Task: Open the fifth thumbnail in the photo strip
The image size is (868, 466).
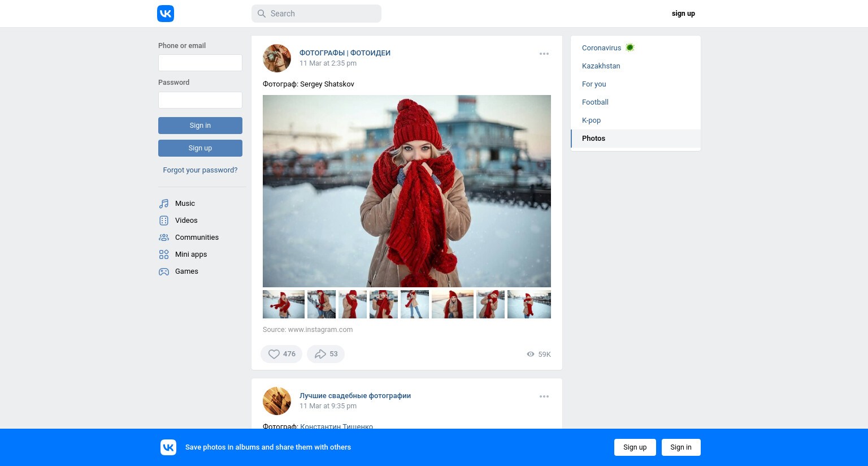Action: point(415,304)
